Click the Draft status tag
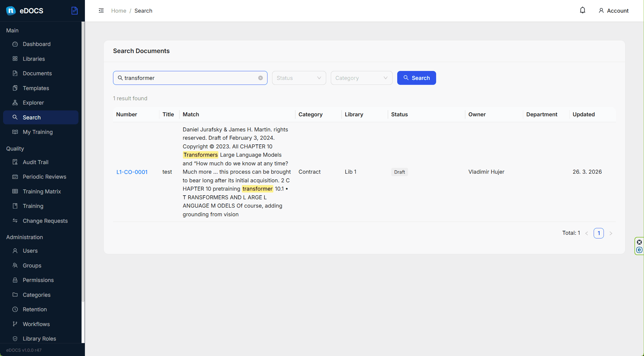The image size is (644, 356). pos(399,172)
